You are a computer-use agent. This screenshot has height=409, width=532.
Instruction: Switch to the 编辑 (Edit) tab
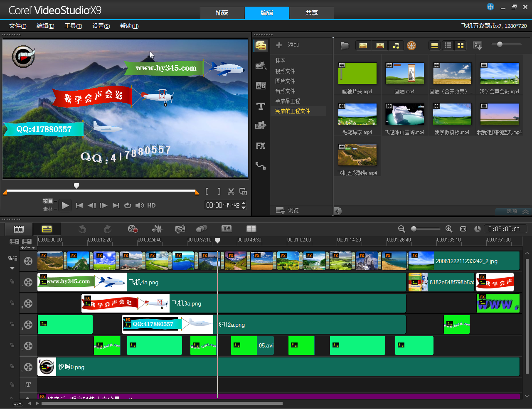pyautogui.click(x=267, y=13)
